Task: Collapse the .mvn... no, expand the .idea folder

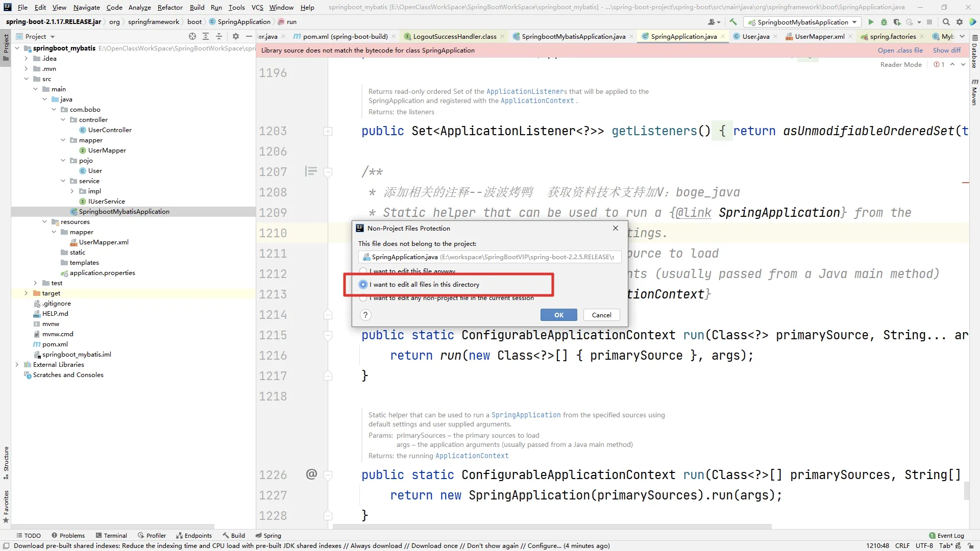Action: tap(26, 59)
